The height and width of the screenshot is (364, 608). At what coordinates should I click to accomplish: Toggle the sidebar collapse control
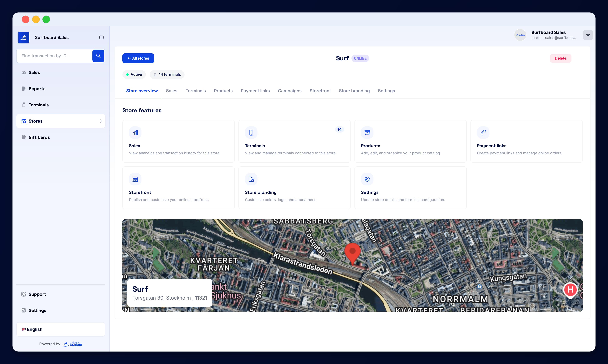[x=101, y=37]
